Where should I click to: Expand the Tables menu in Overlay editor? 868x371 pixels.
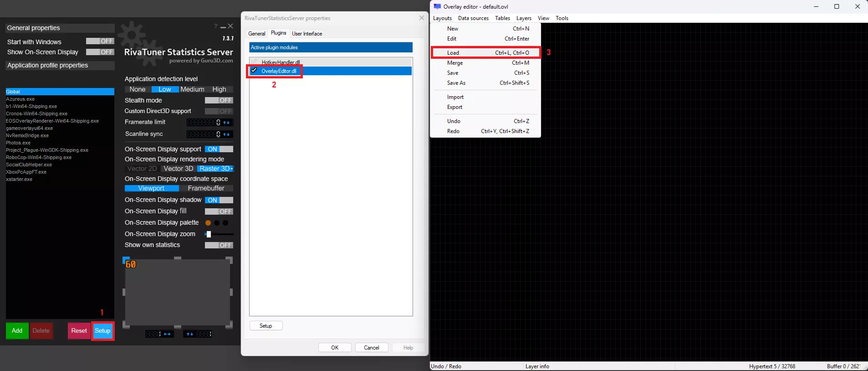point(502,18)
